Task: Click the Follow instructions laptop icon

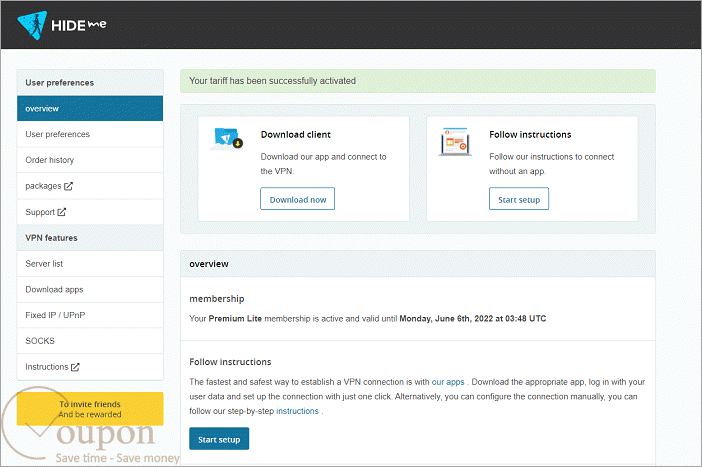Action: pos(455,141)
